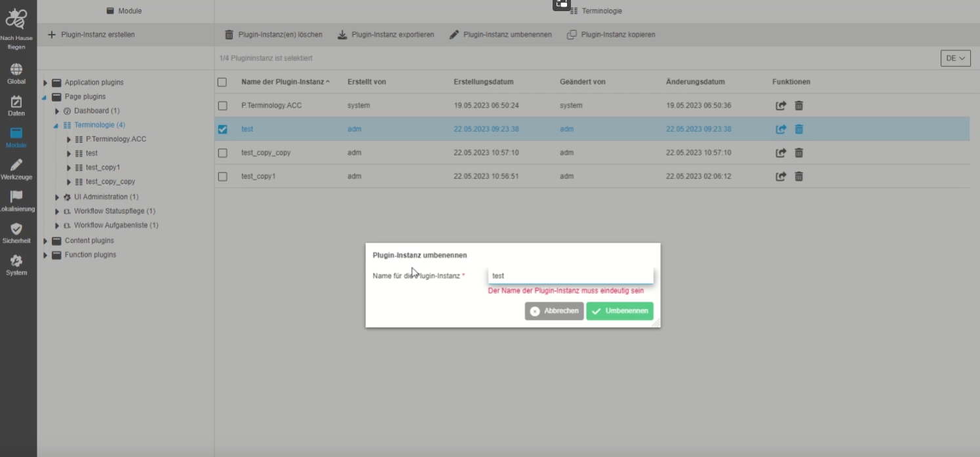The width and height of the screenshot is (980, 457).
Task: Open Werkzeuge tools in sidebar
Action: (x=16, y=169)
